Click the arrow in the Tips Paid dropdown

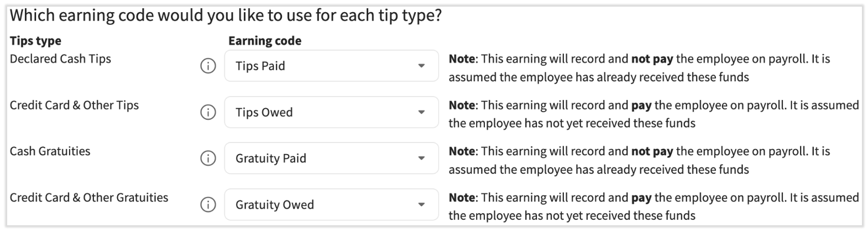(x=421, y=66)
